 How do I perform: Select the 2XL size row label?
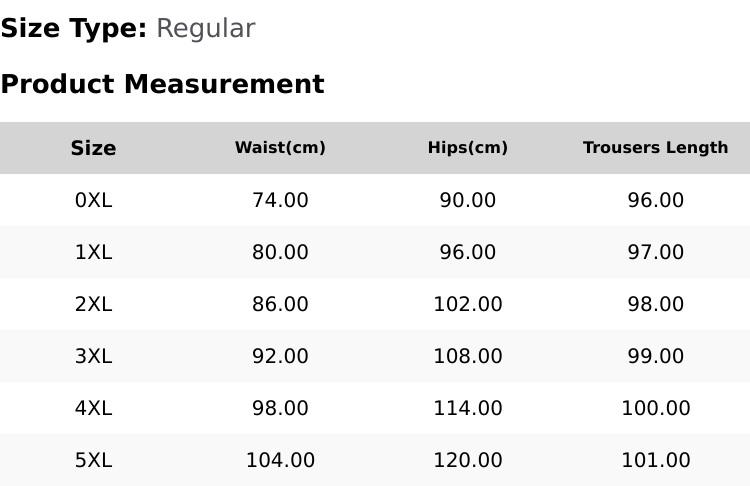(x=93, y=304)
